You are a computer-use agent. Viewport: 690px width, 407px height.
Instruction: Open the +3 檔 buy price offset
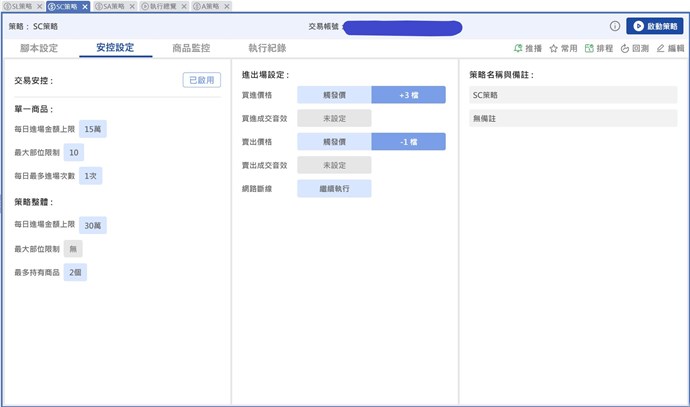pyautogui.click(x=408, y=95)
